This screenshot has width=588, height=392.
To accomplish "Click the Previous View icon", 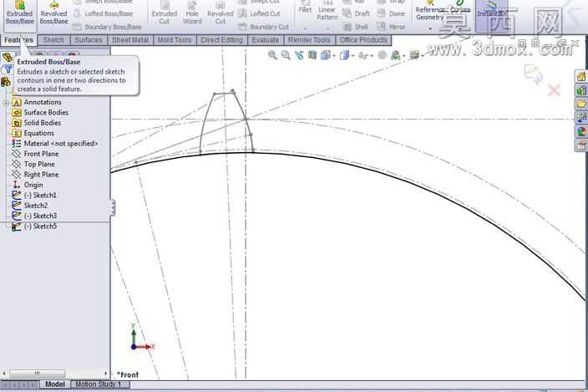I will (299, 55).
